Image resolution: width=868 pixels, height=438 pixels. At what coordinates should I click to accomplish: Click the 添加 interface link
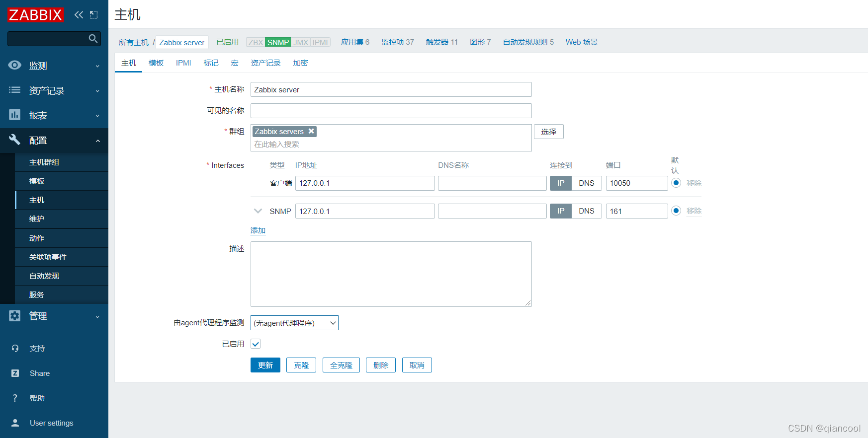pyautogui.click(x=258, y=230)
